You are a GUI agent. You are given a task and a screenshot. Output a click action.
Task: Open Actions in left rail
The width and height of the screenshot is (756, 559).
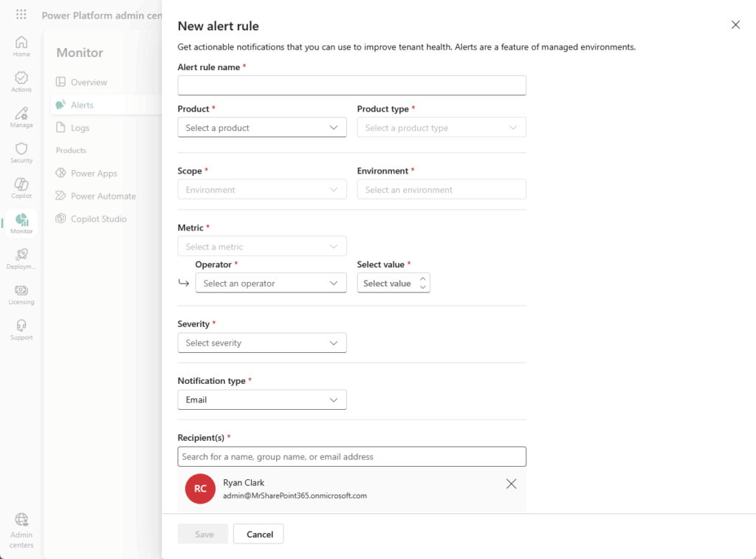[21, 82]
